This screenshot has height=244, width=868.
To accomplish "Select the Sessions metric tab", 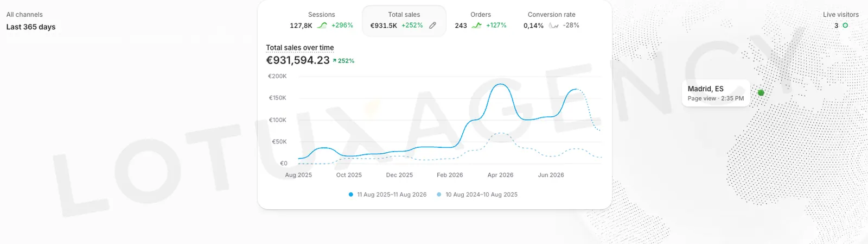I will 321,21.
